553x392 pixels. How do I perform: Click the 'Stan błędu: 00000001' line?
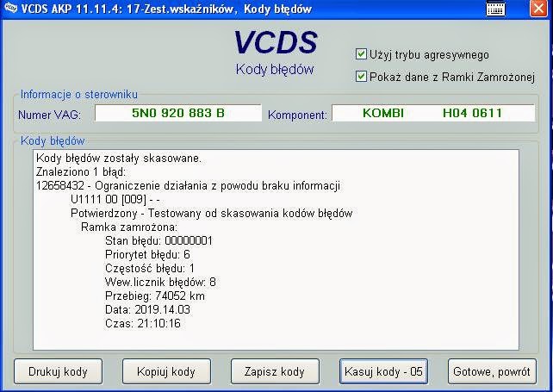pos(158,241)
